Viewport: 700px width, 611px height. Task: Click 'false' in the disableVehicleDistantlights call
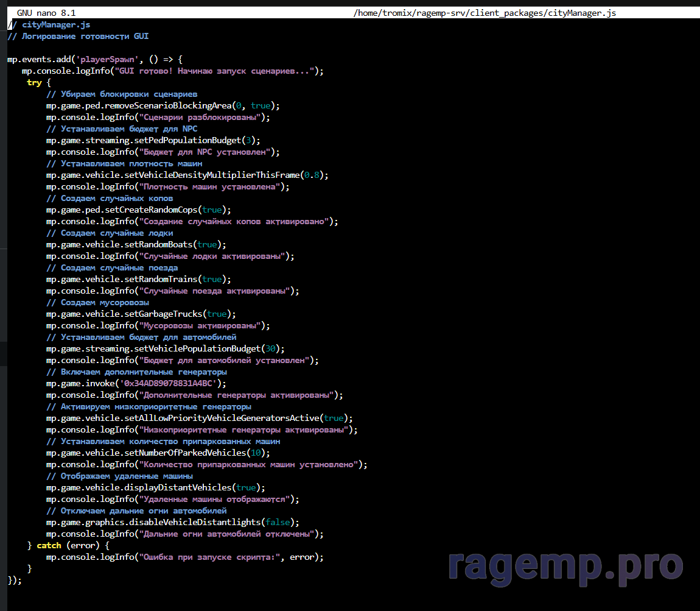pos(278,523)
